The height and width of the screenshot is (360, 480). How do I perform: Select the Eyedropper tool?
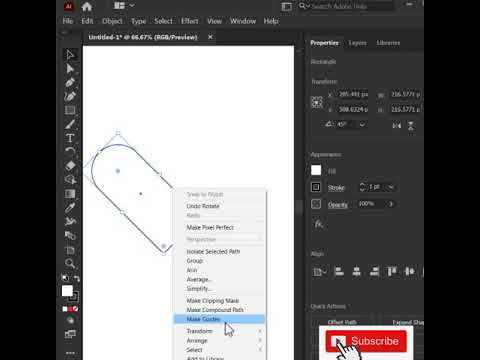[70, 208]
